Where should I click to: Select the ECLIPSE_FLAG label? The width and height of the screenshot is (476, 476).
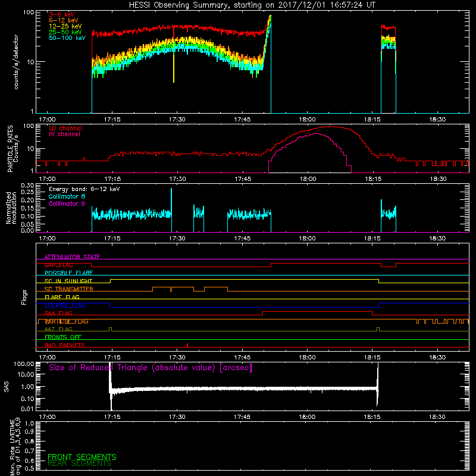[65, 305]
